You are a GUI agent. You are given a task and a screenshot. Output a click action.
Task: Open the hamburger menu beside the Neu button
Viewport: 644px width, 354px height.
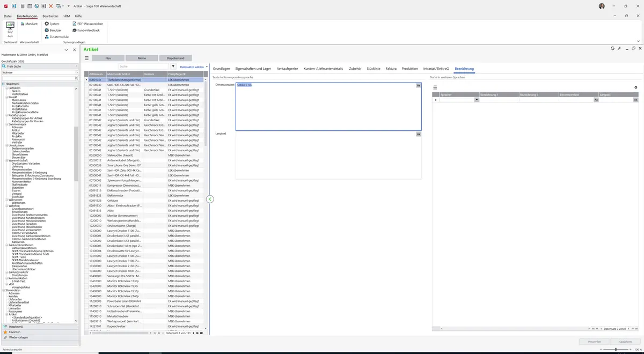click(x=86, y=58)
